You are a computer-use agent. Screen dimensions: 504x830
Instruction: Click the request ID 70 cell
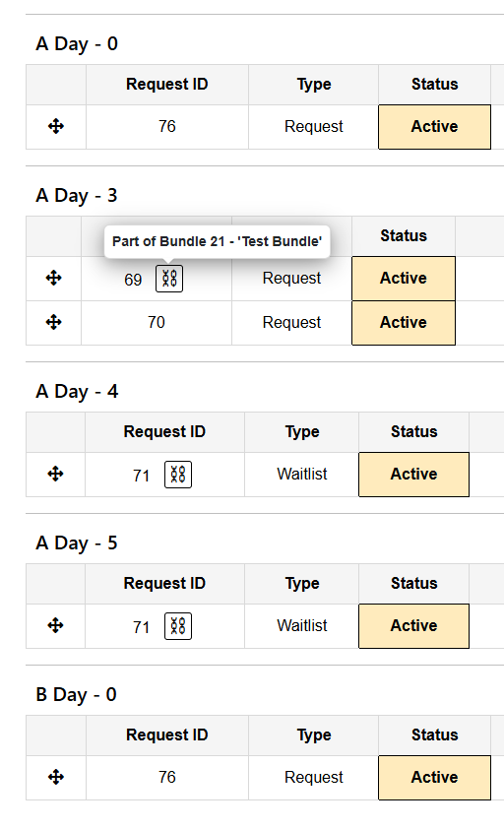tap(157, 323)
